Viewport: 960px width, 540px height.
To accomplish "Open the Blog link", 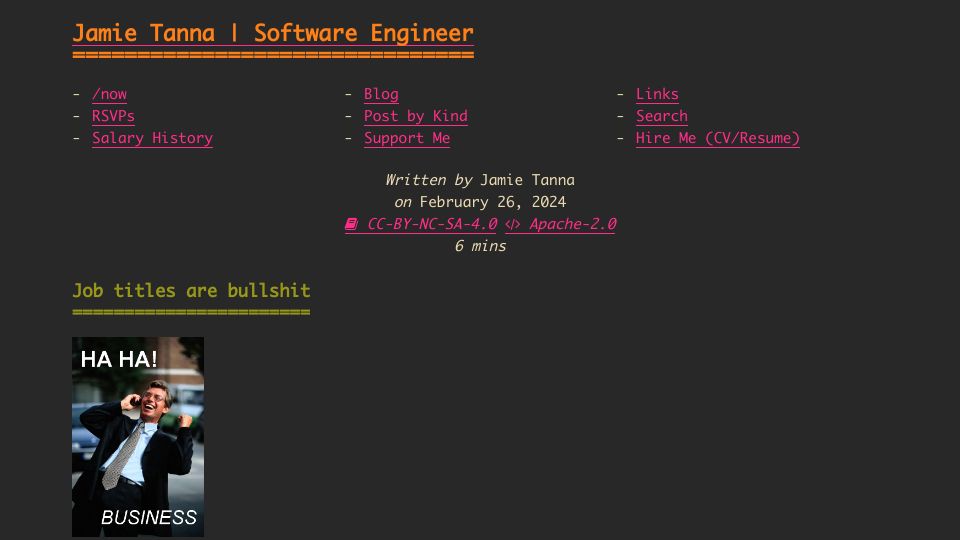I will coord(381,94).
